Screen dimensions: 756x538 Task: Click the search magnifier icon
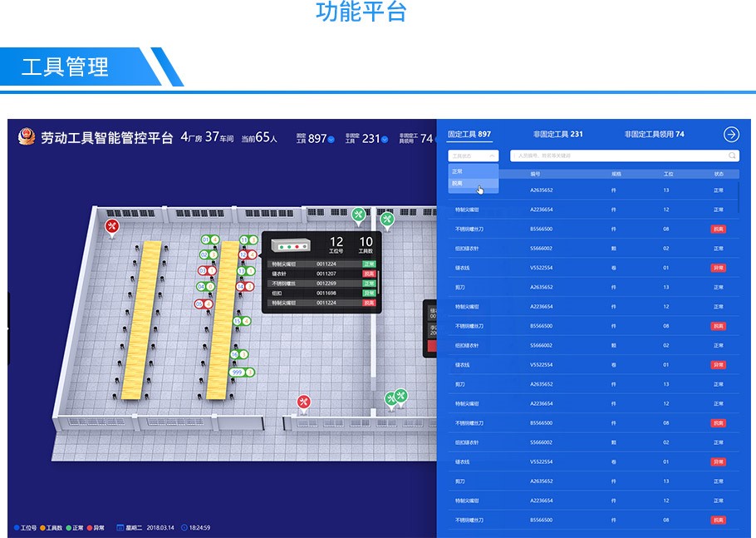coord(732,155)
